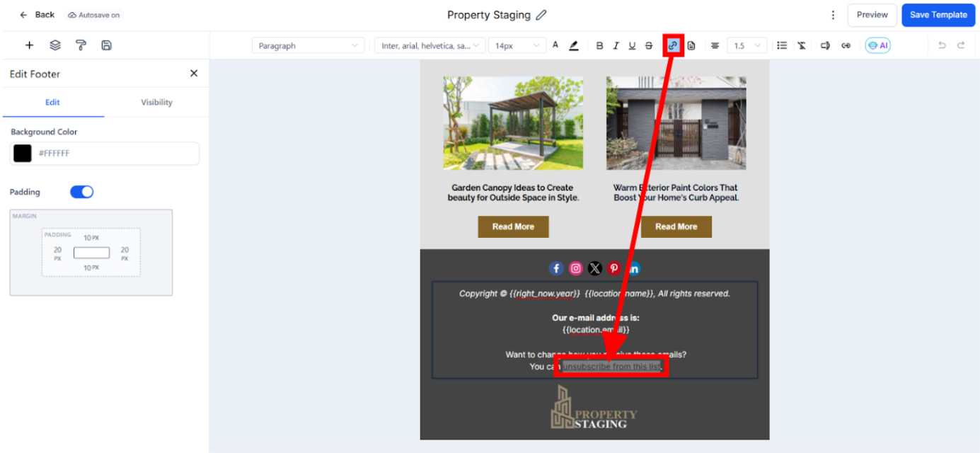The image size is (980, 453).
Task: Toggle the Padding switch off
Action: click(82, 192)
